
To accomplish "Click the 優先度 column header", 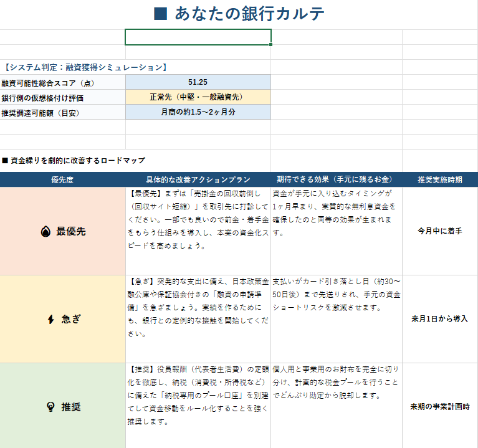I will (62, 179).
